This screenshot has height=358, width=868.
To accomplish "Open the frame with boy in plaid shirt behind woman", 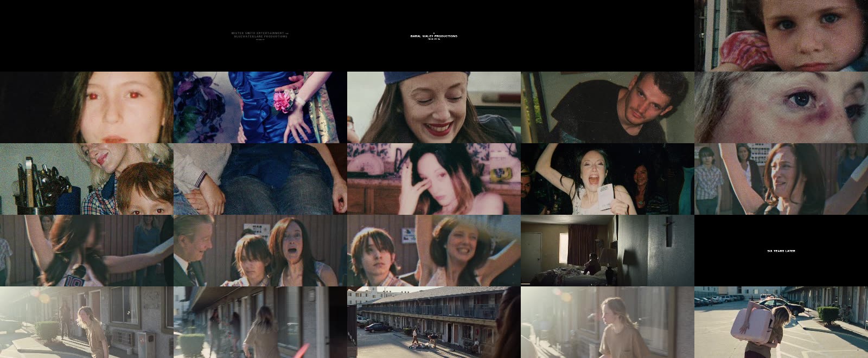I will pos(781,179).
